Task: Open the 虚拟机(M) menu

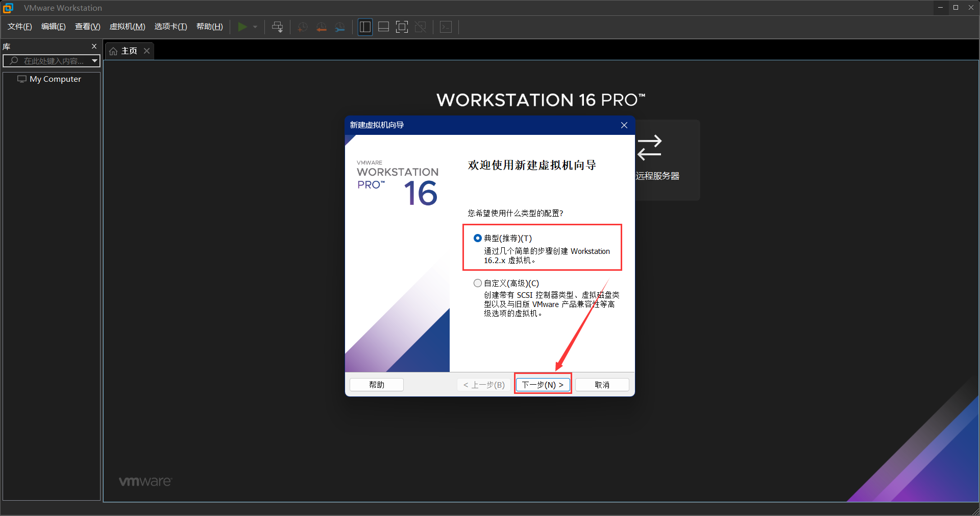Action: pyautogui.click(x=128, y=27)
